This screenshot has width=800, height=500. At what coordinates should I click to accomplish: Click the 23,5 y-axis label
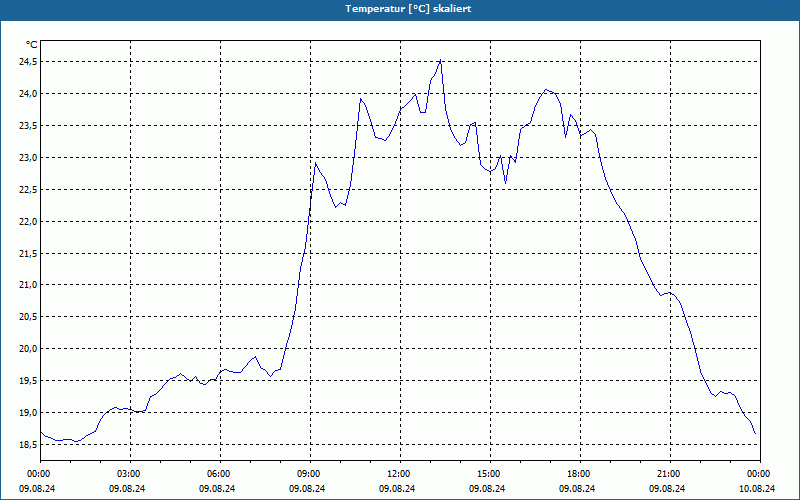(x=28, y=126)
